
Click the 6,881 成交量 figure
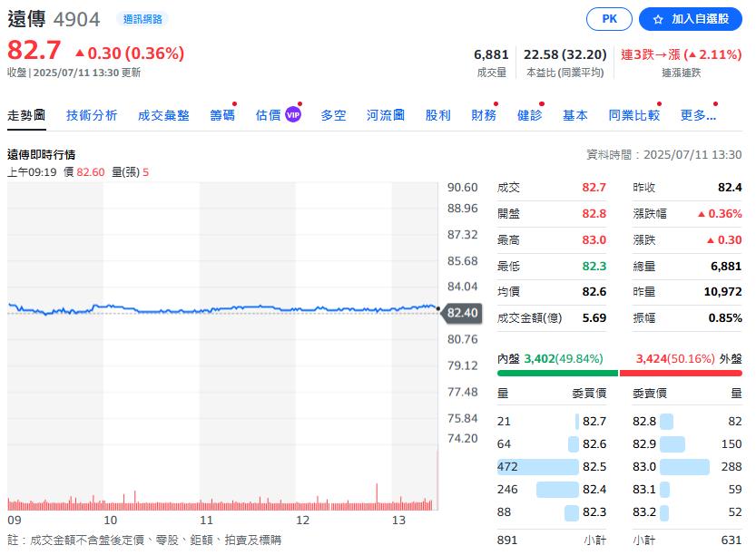[491, 54]
